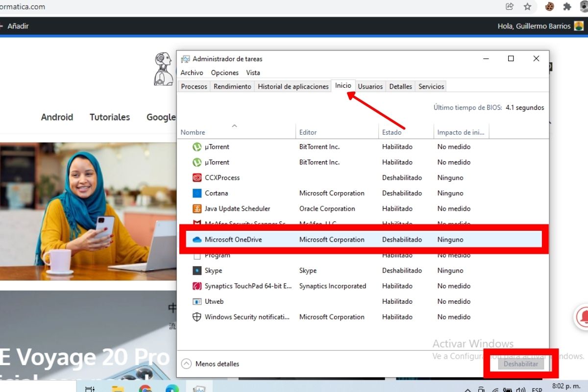
Task: Click the robot site logo
Action: (164, 69)
